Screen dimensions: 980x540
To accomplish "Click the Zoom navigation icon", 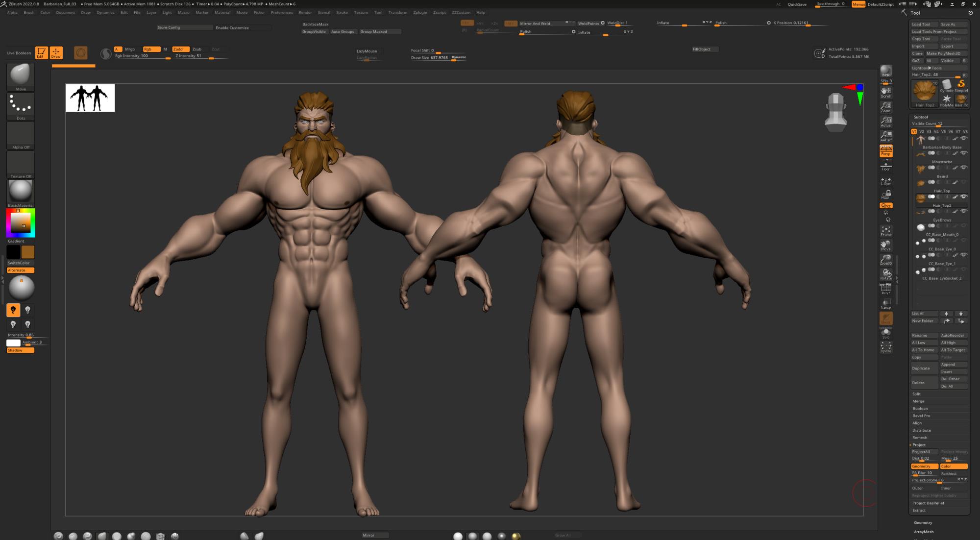I will (886, 107).
